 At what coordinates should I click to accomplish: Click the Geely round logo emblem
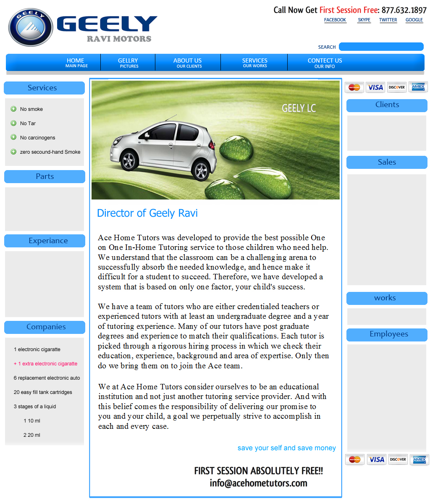tap(31, 27)
